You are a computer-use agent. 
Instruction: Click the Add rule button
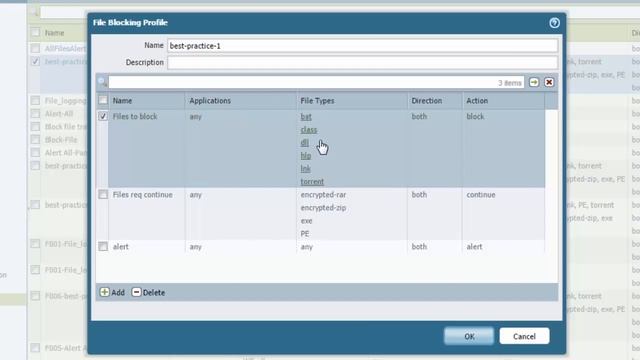[x=112, y=292]
